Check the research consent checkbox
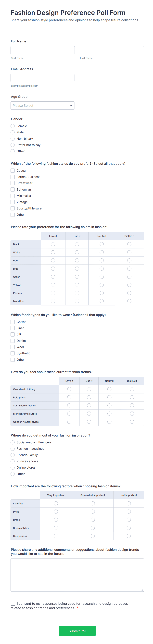Image resolution: width=153 pixels, height=644 pixels. tap(13, 604)
